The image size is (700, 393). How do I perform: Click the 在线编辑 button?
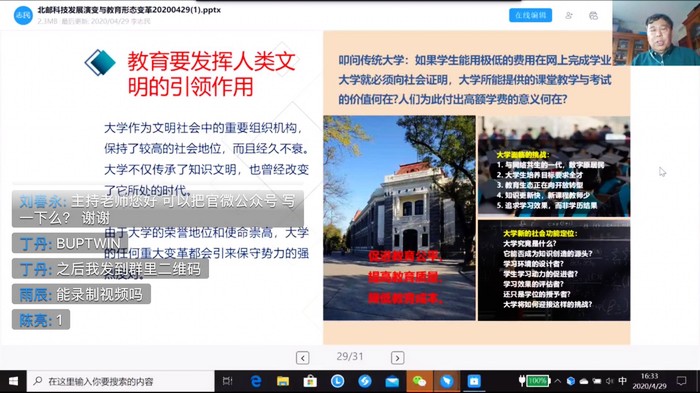pyautogui.click(x=530, y=15)
